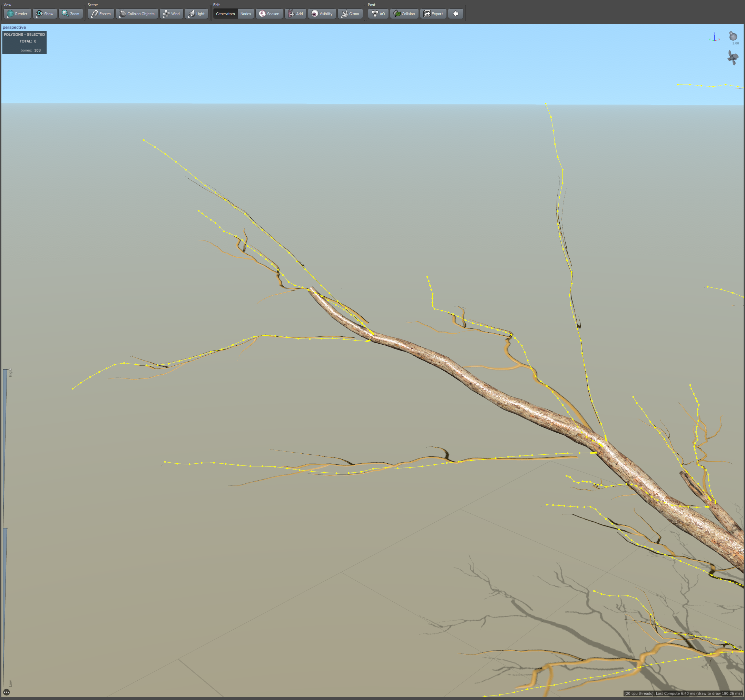
Task: Open the Add generator menu
Action: pyautogui.click(x=295, y=14)
